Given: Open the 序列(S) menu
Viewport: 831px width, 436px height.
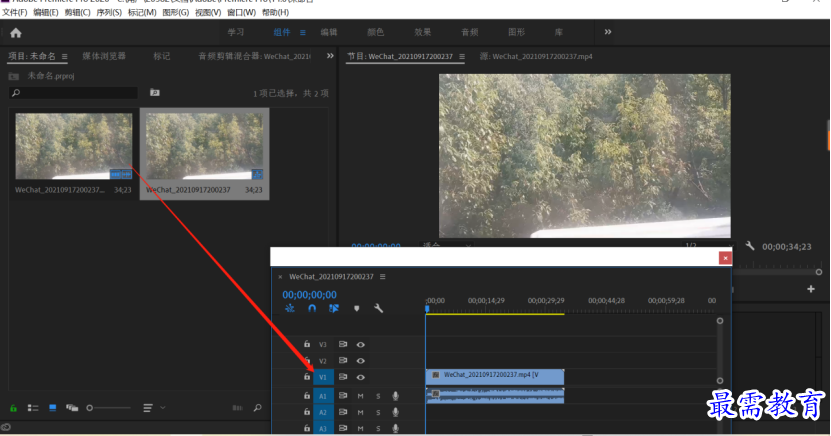Looking at the screenshot, I should pyautogui.click(x=109, y=12).
